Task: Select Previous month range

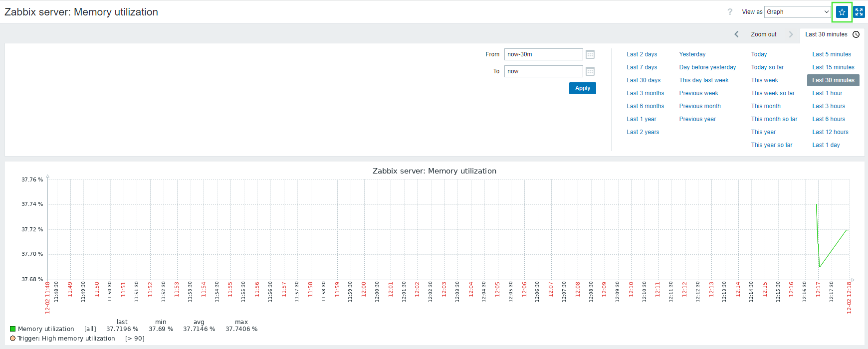Action: point(700,106)
